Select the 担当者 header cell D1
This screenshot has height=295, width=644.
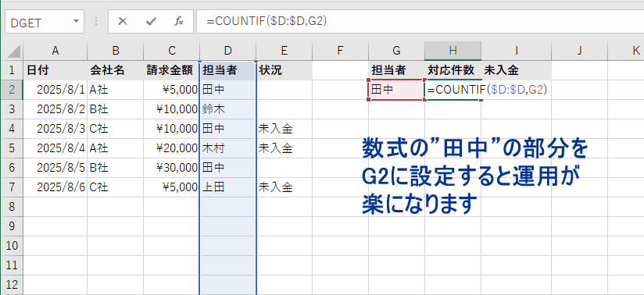click(227, 70)
